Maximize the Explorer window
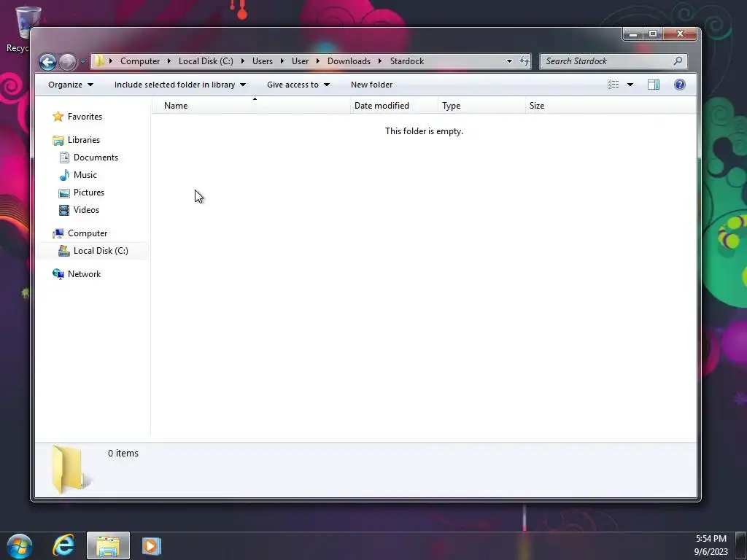 (x=653, y=34)
